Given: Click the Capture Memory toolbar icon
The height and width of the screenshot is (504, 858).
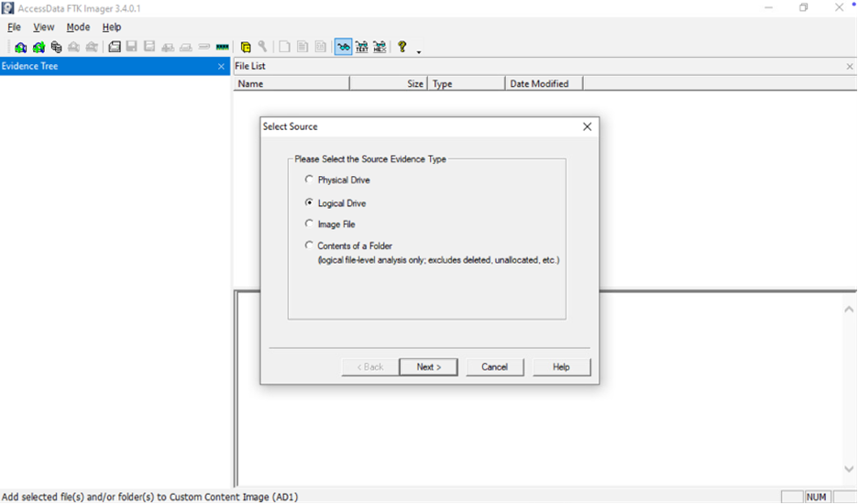Looking at the screenshot, I should (x=222, y=47).
